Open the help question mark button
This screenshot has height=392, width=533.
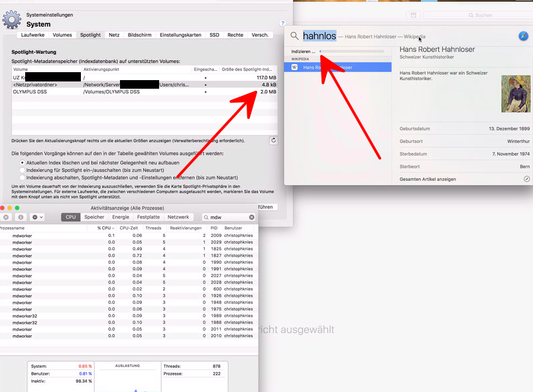pyautogui.click(x=282, y=23)
